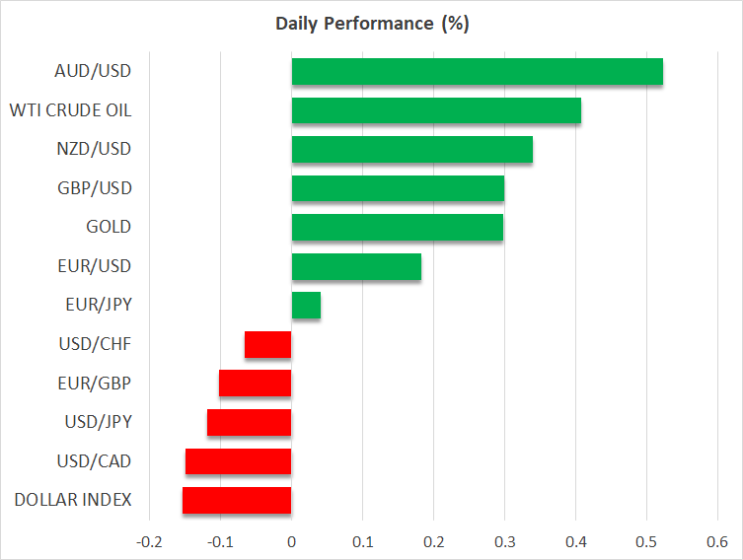Click the AUD/USD green bar
This screenshot has height=560, width=743.
[477, 72]
